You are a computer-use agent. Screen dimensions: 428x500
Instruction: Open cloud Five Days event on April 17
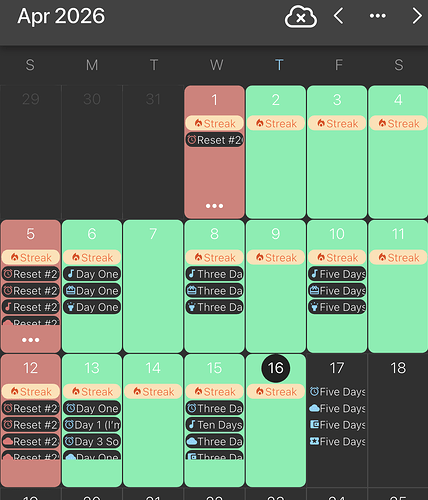coord(337,408)
